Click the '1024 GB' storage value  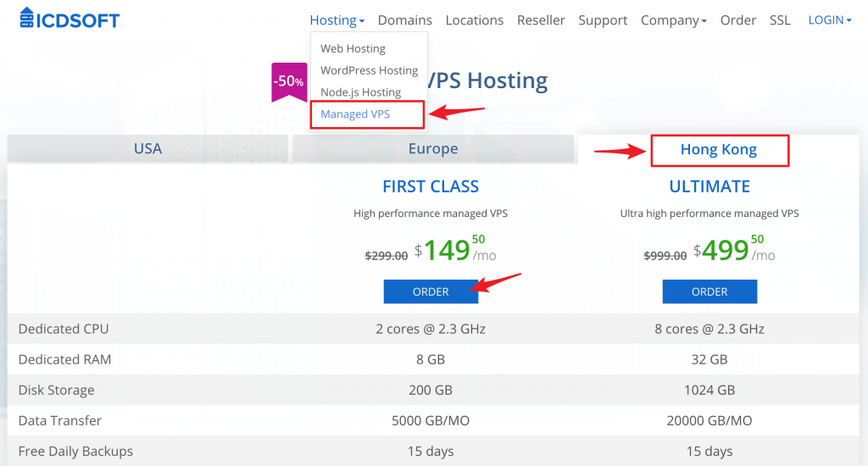pyautogui.click(x=709, y=391)
